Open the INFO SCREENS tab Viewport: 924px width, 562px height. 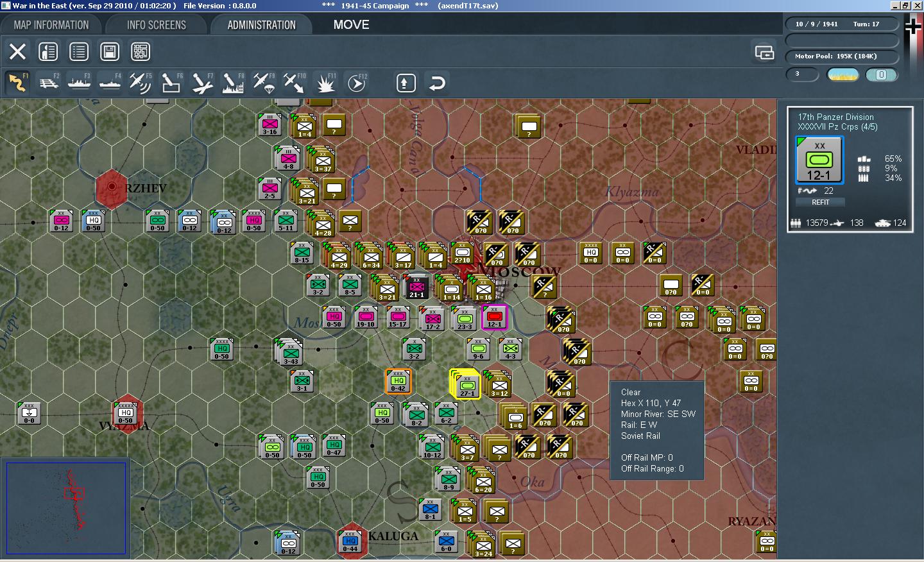point(156,25)
